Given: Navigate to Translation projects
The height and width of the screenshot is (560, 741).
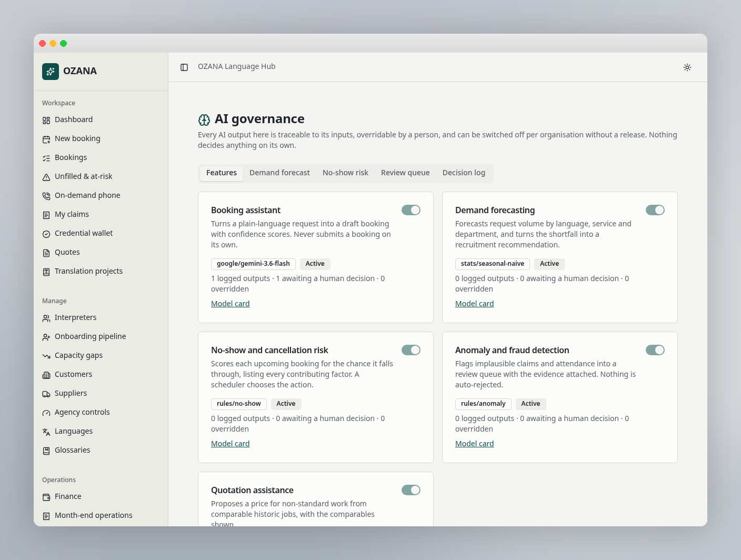Looking at the screenshot, I should point(101,272).
